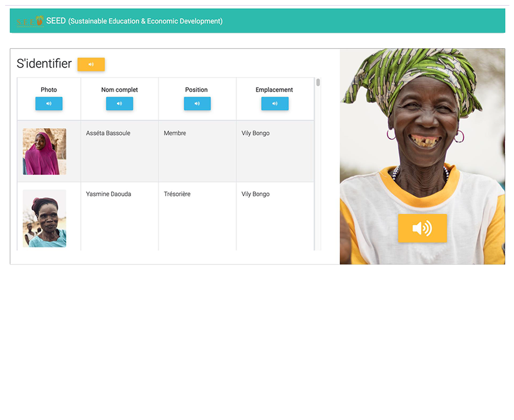
Task: Click the SEED logo in the header
Action: coord(30,21)
